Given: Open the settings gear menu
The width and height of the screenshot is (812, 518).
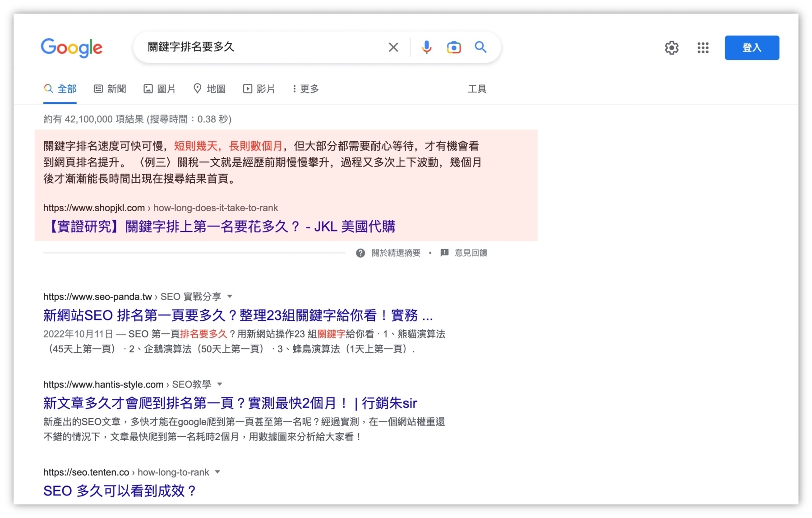Looking at the screenshot, I should pyautogui.click(x=672, y=48).
